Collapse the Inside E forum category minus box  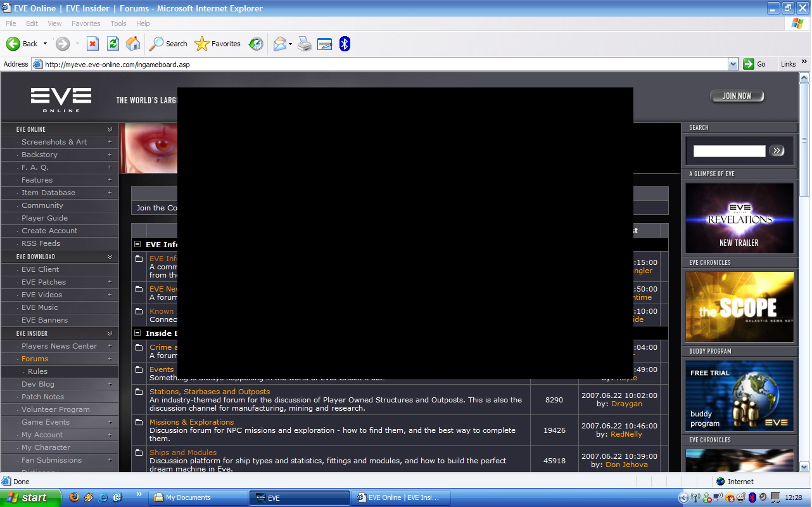[x=137, y=333]
